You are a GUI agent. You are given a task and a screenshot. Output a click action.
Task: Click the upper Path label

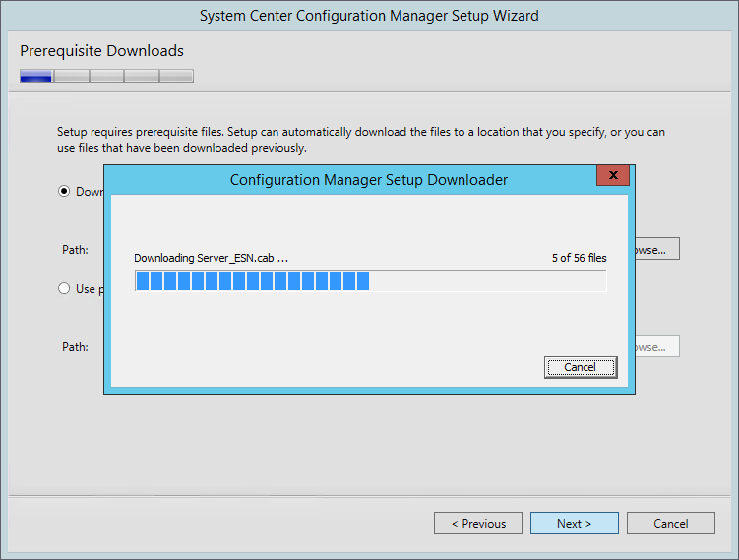[76, 249]
